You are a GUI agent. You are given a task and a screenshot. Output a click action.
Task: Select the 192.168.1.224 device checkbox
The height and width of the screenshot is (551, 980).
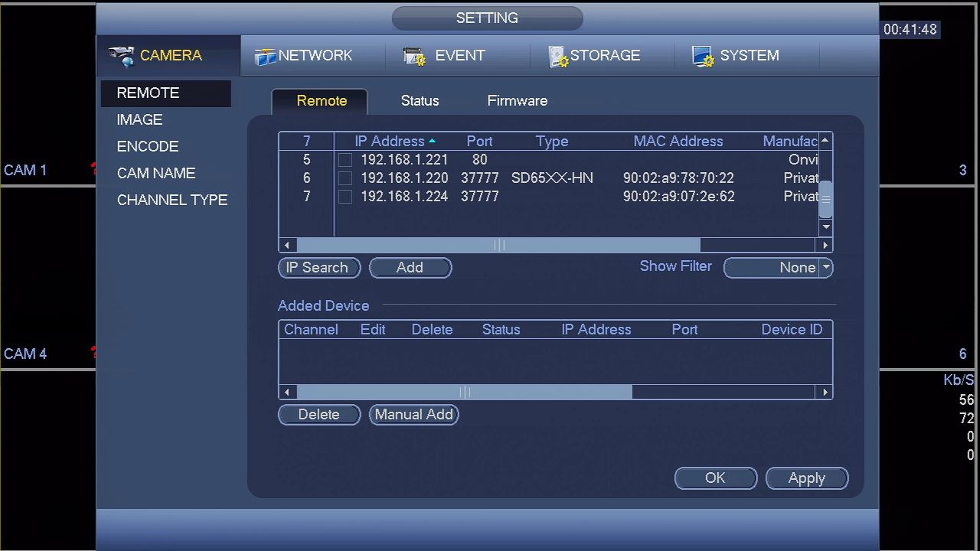pos(345,197)
